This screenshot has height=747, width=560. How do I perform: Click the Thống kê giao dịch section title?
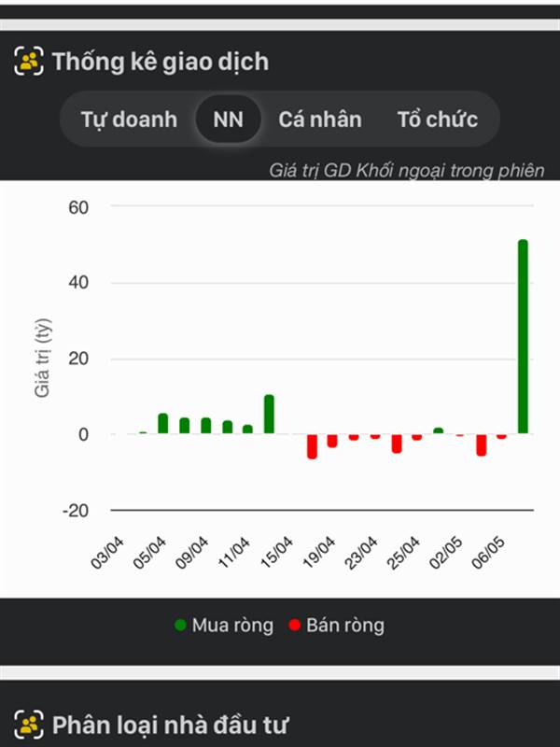pos(160,63)
